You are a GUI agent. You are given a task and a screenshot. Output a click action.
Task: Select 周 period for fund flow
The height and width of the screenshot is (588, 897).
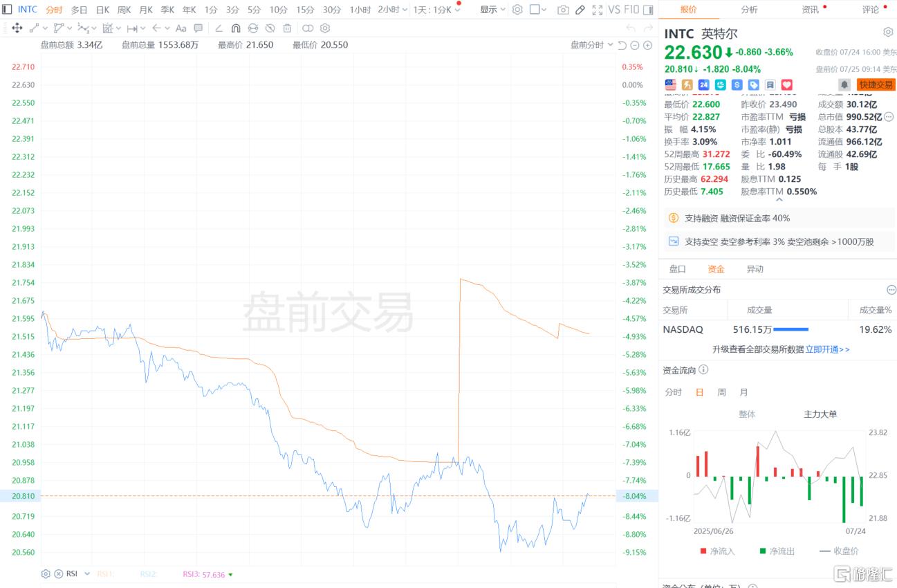(721, 392)
